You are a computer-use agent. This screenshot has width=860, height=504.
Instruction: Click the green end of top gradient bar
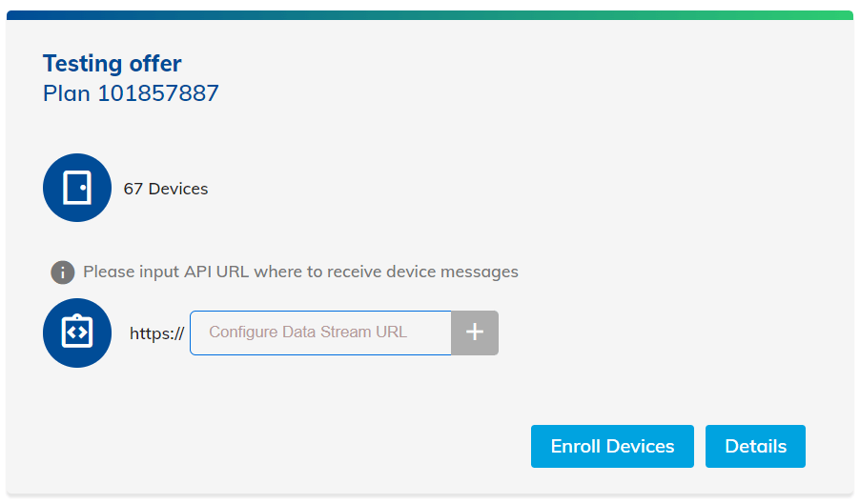tap(841, 15)
